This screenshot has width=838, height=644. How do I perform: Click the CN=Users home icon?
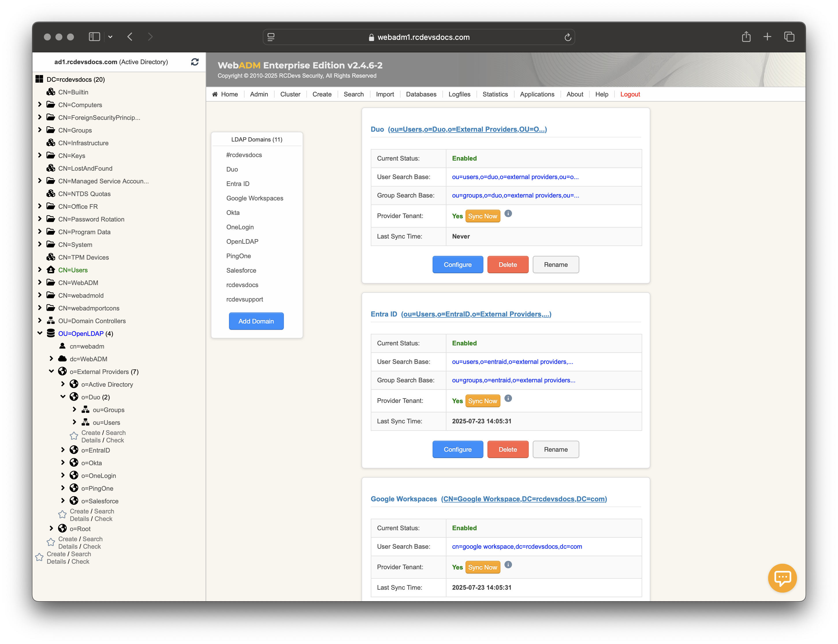coord(51,270)
